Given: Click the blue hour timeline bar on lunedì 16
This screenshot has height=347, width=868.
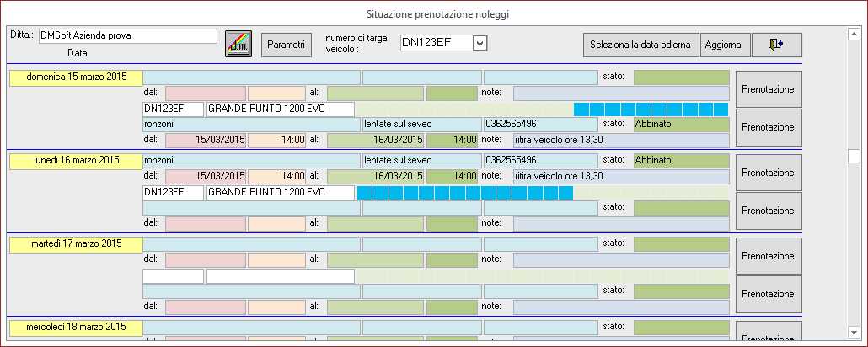Looking at the screenshot, I should (x=465, y=193).
